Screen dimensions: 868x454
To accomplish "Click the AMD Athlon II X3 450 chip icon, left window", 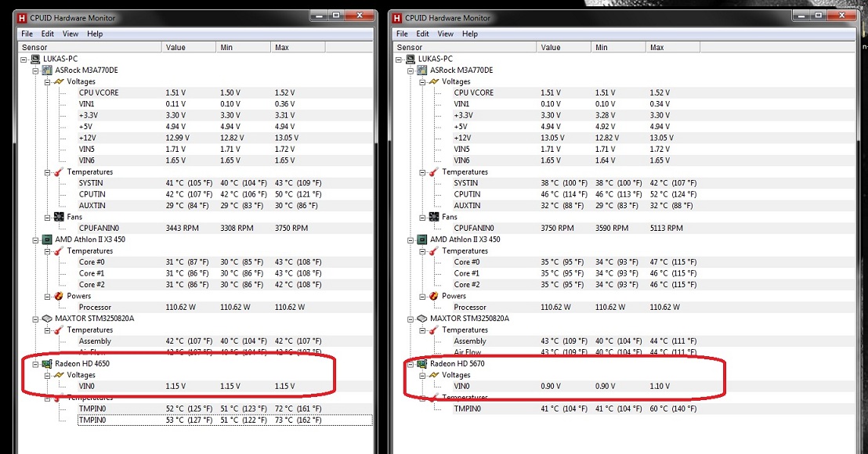I will coord(47,240).
